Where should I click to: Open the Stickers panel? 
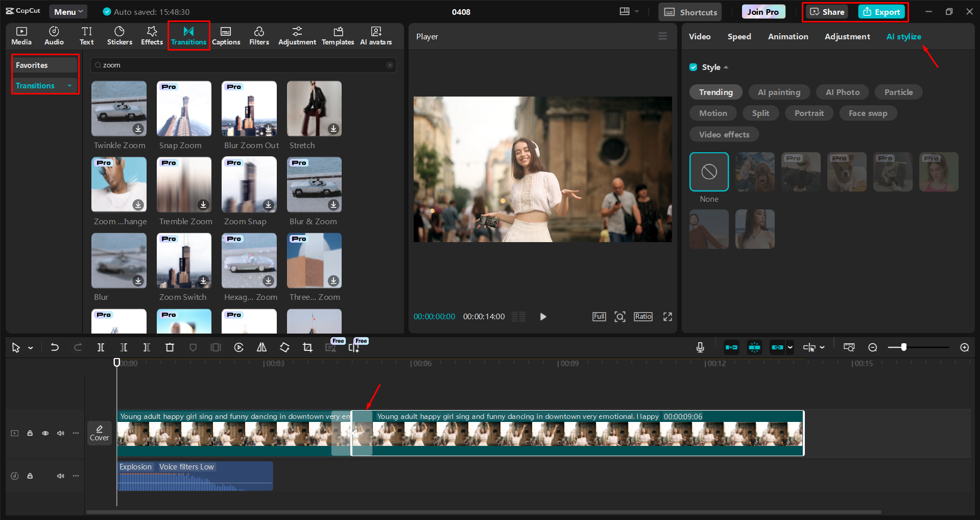pos(119,36)
